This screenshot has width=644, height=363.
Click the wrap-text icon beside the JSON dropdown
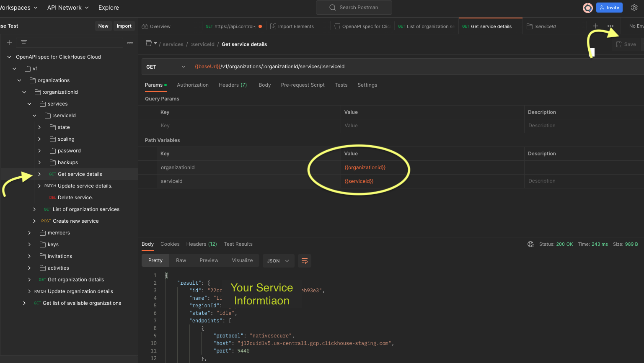point(305,260)
